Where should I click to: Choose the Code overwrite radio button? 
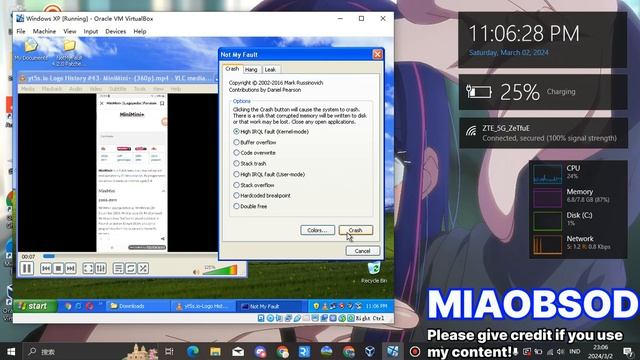click(x=254, y=153)
